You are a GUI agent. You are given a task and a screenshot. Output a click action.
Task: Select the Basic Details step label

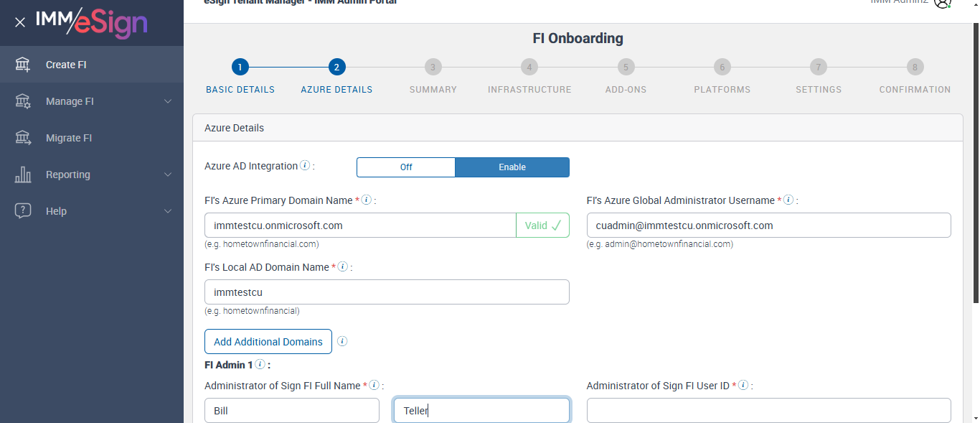tap(240, 90)
